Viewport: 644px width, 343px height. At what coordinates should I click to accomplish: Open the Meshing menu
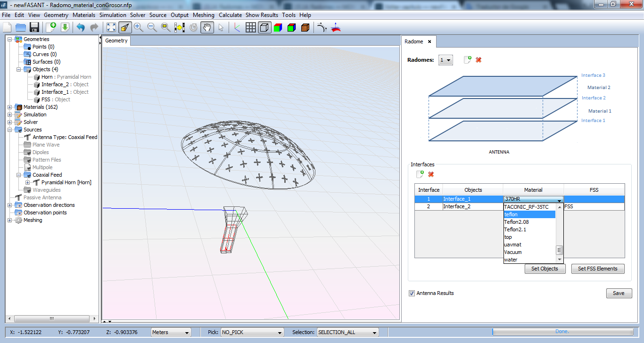(203, 15)
